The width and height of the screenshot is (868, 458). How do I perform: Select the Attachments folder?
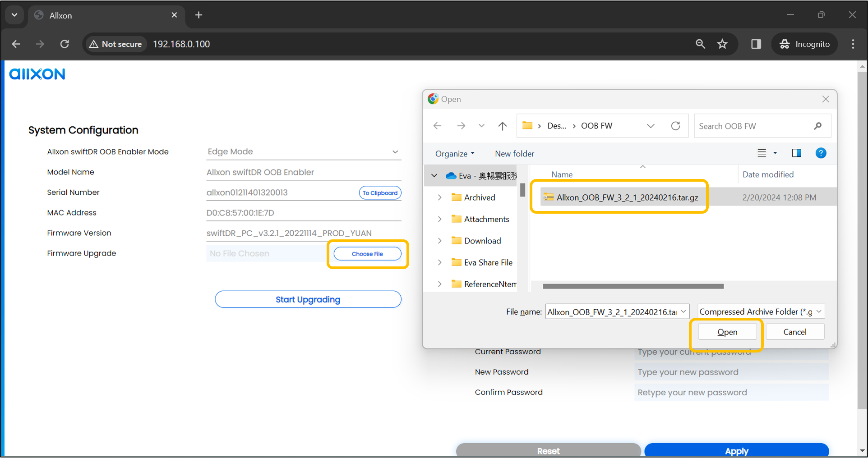coord(480,219)
